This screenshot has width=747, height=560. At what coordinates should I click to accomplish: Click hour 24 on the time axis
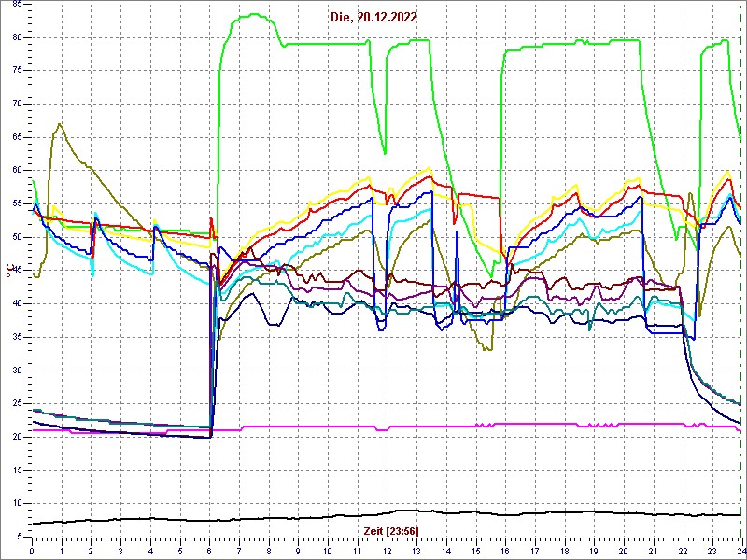click(740, 551)
